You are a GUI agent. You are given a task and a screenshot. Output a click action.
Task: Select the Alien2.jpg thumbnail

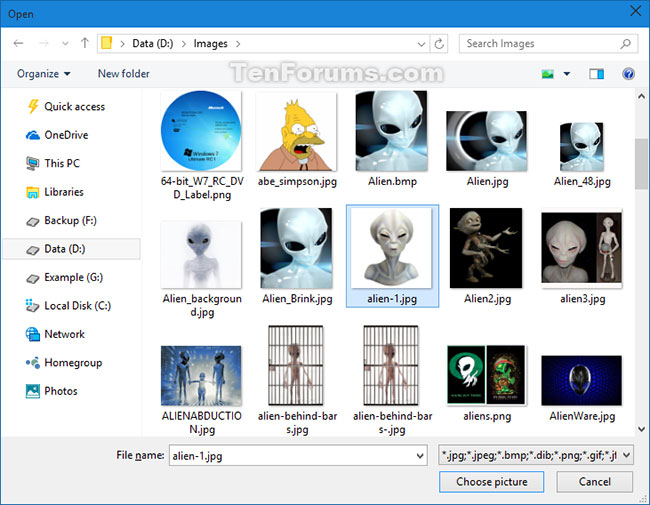coord(486,248)
